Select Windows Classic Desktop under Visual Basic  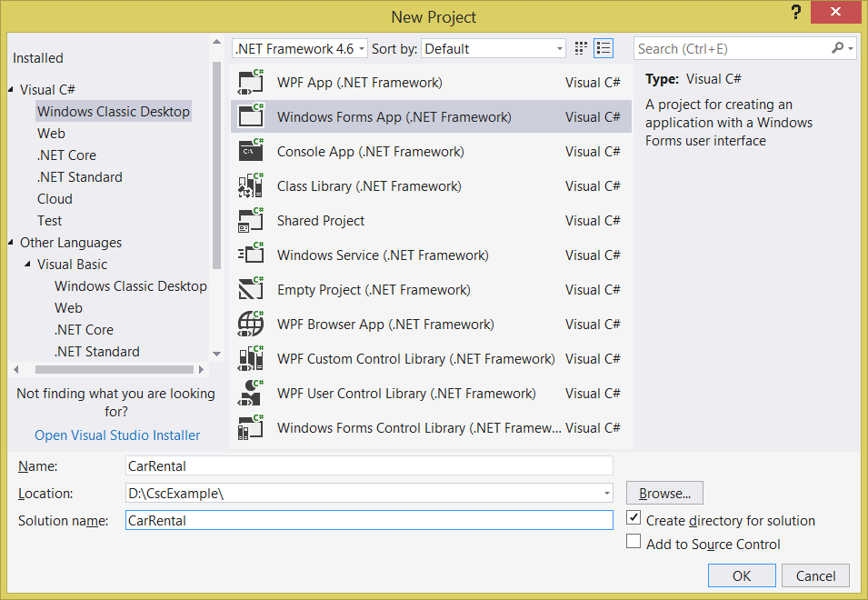tap(130, 285)
